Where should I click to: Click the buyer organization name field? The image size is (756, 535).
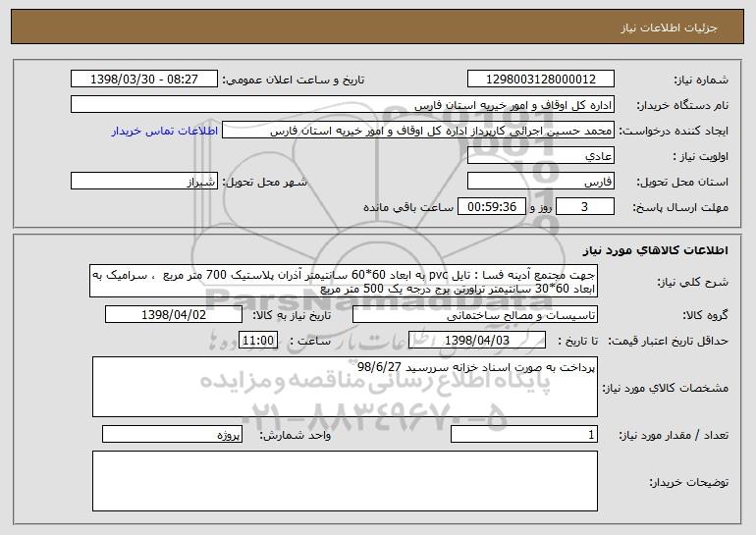coord(343,105)
